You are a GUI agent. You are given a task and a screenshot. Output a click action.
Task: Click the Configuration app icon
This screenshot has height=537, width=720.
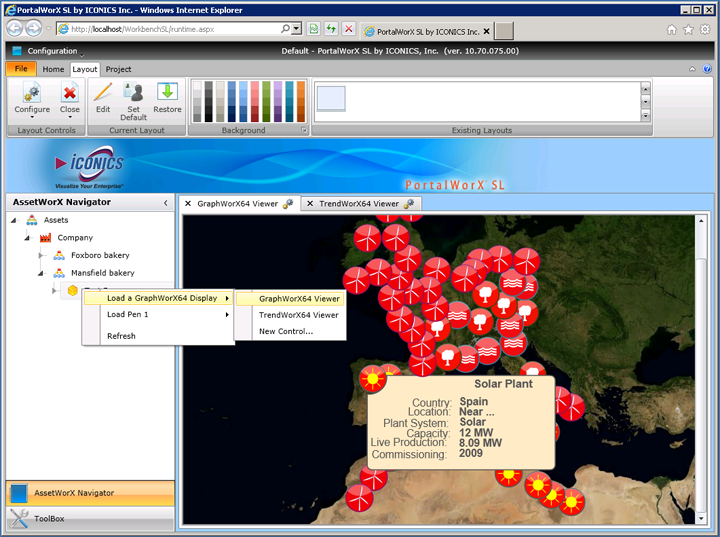(17, 51)
